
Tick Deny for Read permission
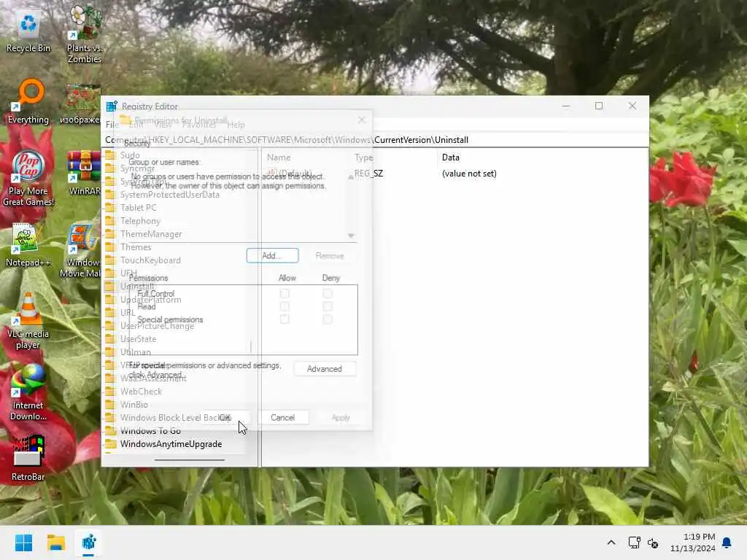(328, 306)
